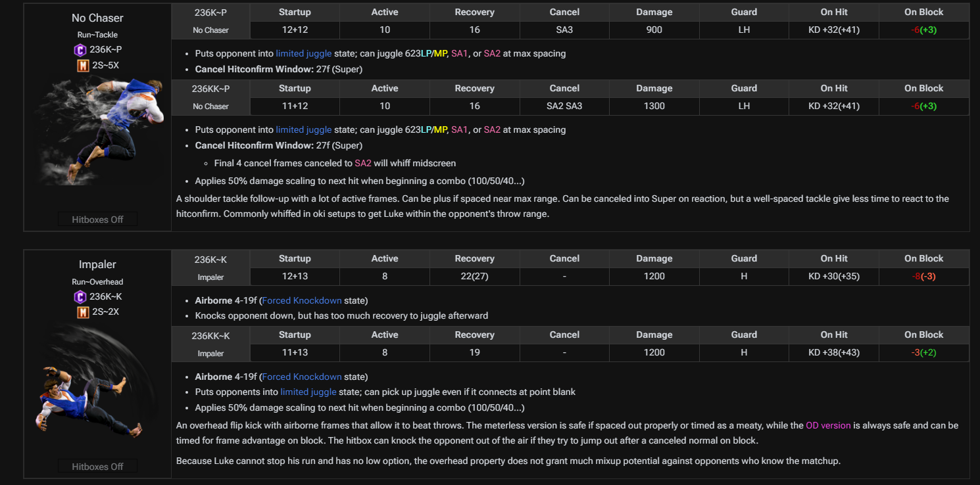The width and height of the screenshot is (980, 485).
Task: Click the Cancel header in the 236KK~P table
Action: coord(564,88)
